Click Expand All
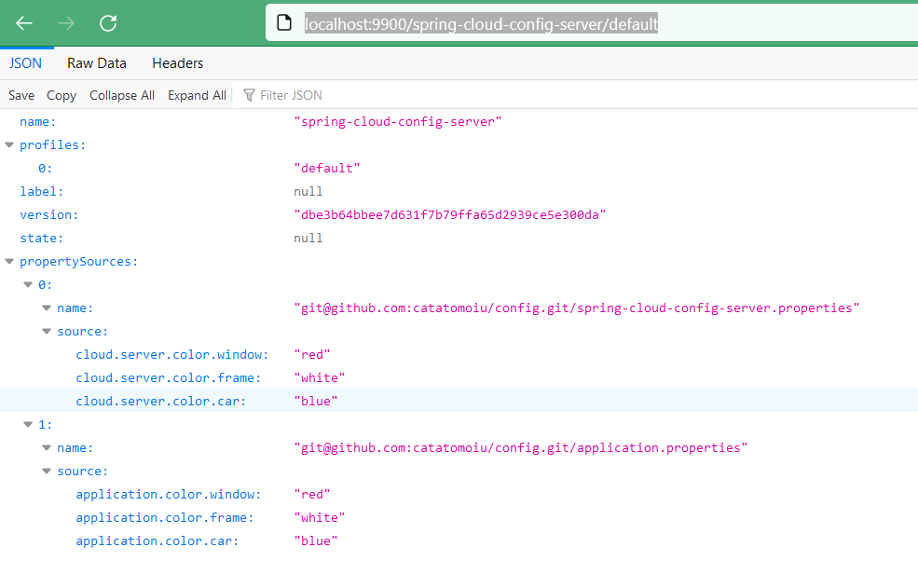Image resolution: width=918 pixels, height=588 pixels. coord(197,95)
